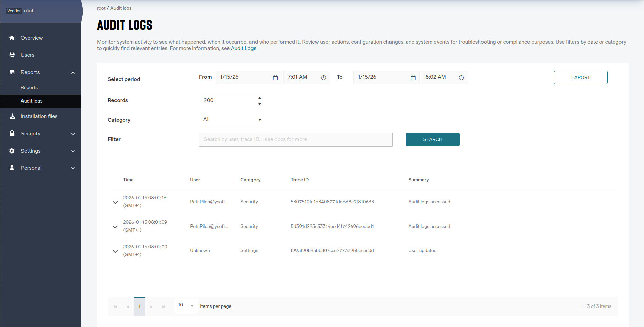Collapse the Reports menu section
The image size is (644, 327).
point(73,73)
